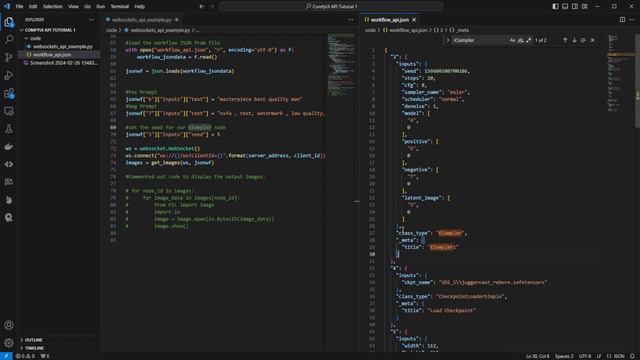Open more actions for right editor group
The image size is (640, 360).
tap(632, 20)
